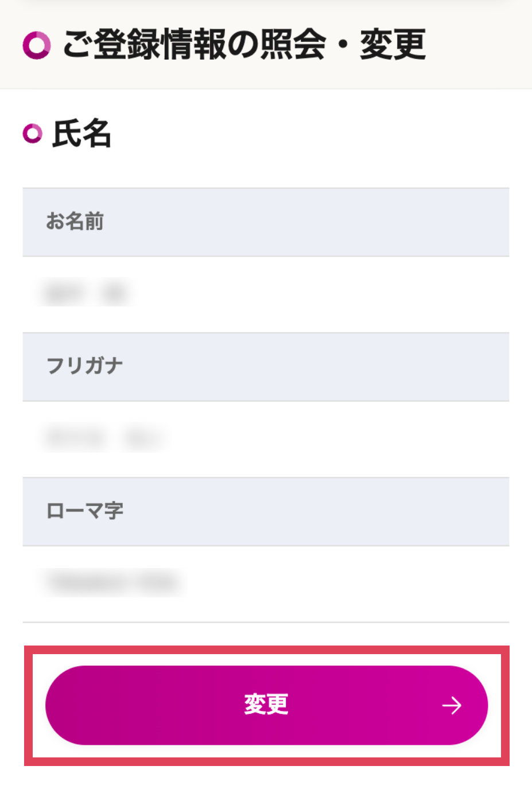The image size is (532, 797).
Task: Click the blurred romaji value under ローマ字
Action: (112, 583)
